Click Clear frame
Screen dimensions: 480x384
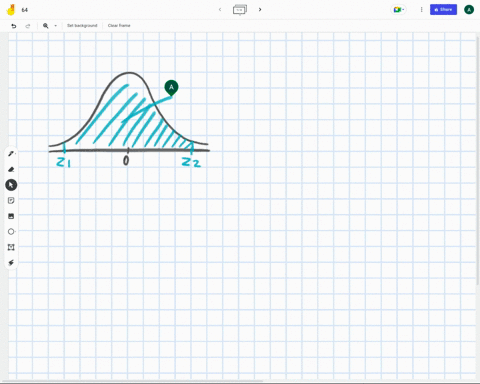click(x=119, y=25)
